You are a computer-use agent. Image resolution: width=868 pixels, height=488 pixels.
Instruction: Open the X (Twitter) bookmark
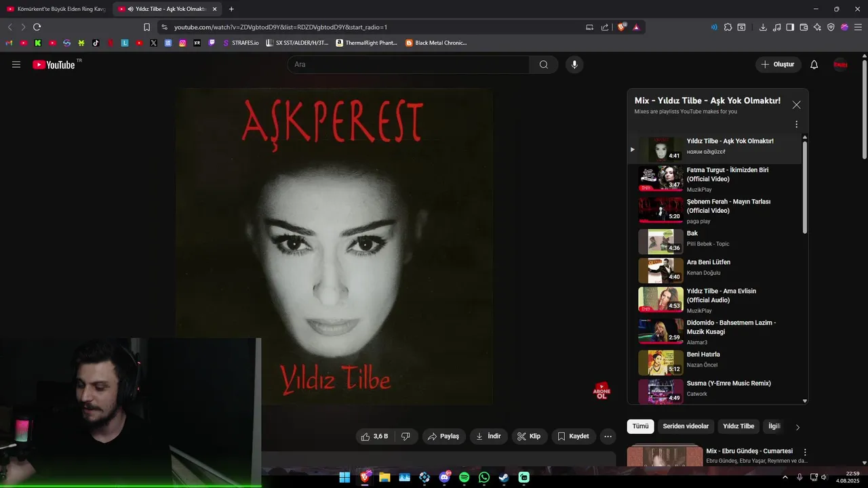tap(153, 43)
